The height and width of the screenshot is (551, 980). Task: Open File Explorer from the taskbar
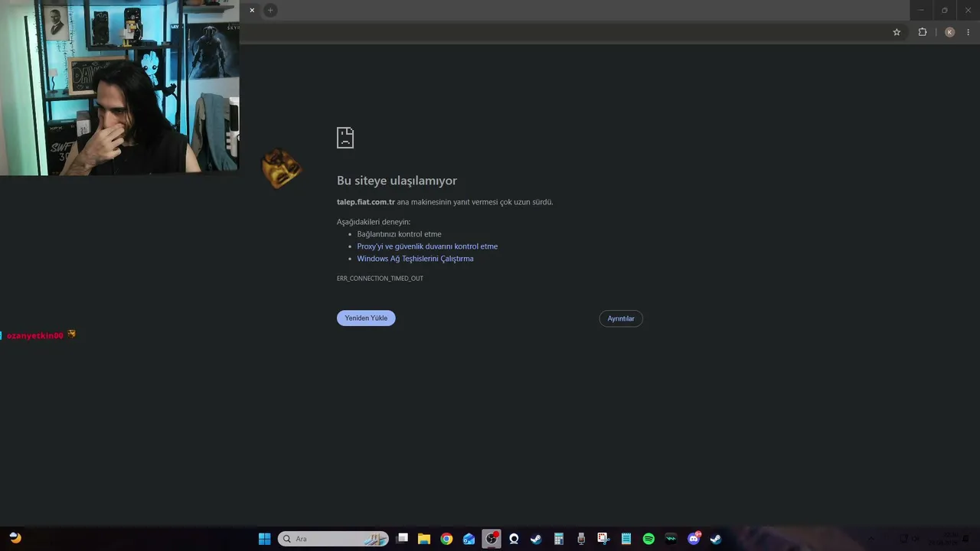pyautogui.click(x=424, y=539)
